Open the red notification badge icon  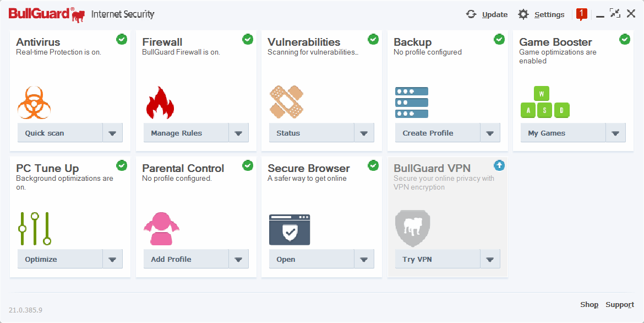(582, 14)
